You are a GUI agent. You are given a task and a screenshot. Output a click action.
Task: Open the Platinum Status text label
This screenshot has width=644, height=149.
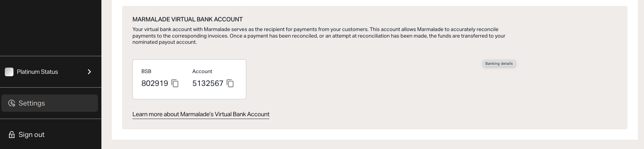click(x=37, y=72)
